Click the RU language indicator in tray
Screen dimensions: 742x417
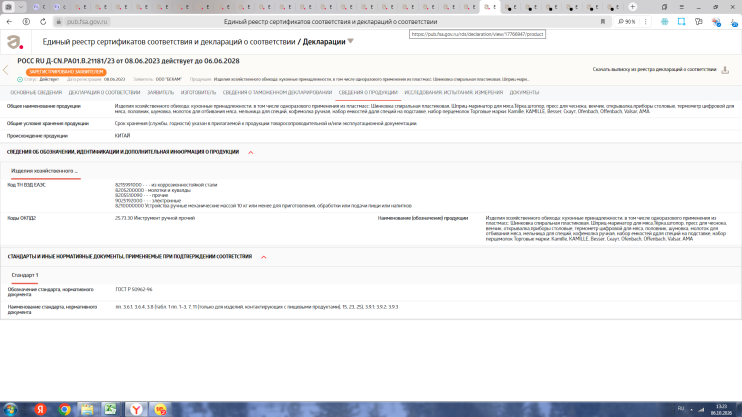click(x=680, y=408)
